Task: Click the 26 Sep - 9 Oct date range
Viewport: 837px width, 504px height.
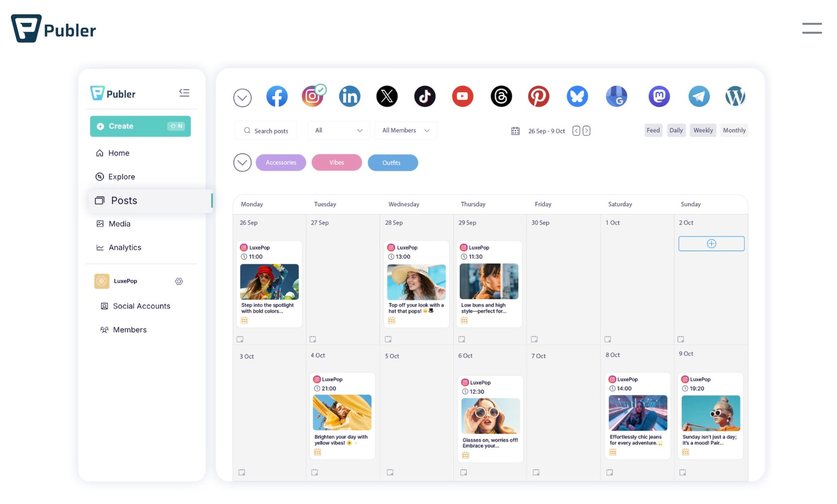Action: 547,131
